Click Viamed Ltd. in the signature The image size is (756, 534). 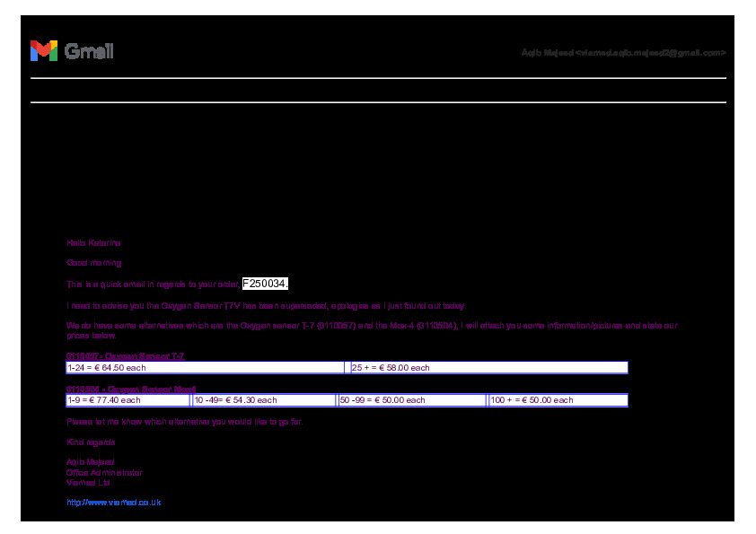click(89, 482)
